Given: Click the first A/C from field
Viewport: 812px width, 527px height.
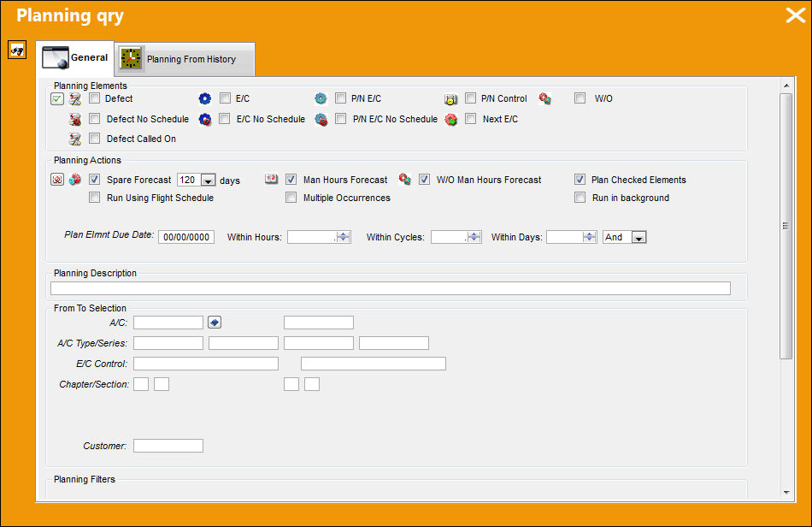Looking at the screenshot, I should pyautogui.click(x=168, y=323).
